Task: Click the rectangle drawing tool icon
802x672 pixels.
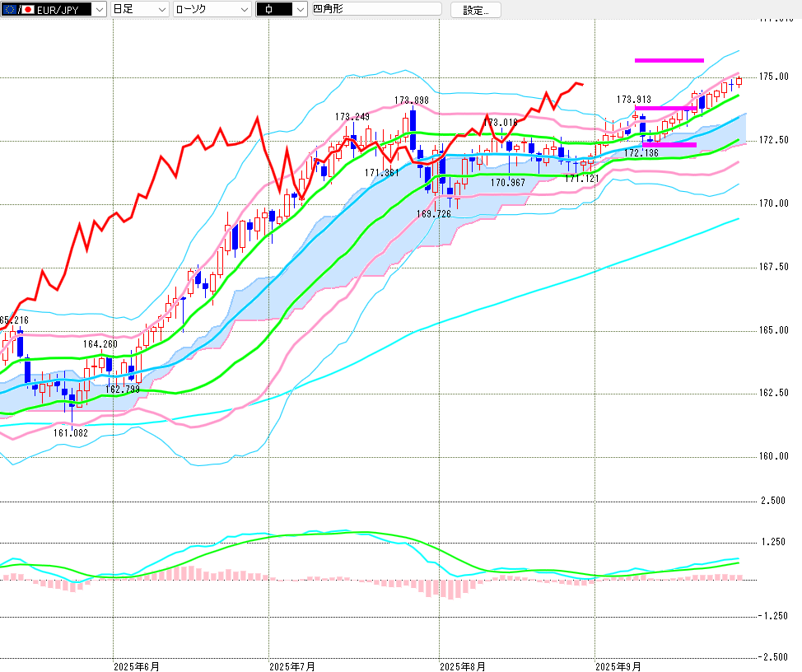Action: (x=269, y=9)
